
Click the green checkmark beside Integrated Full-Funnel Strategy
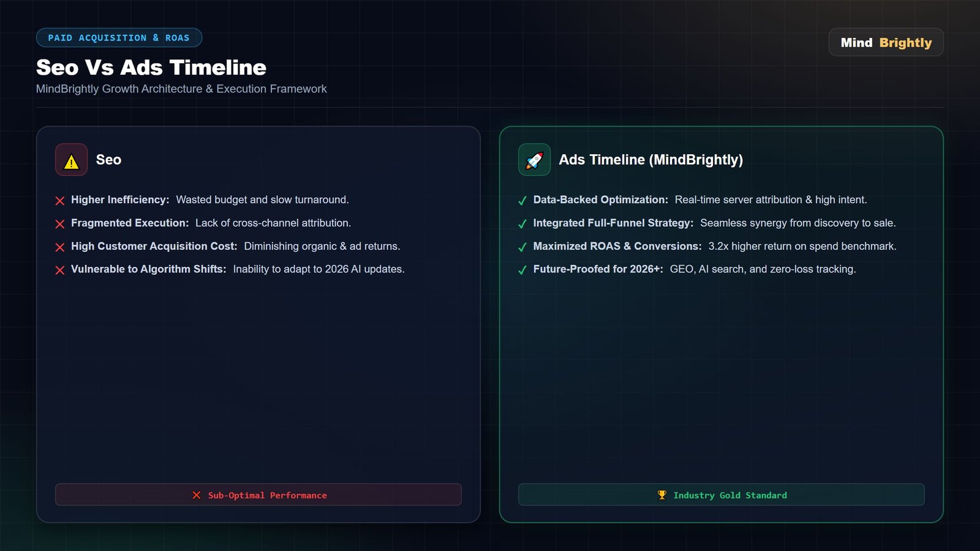click(522, 224)
